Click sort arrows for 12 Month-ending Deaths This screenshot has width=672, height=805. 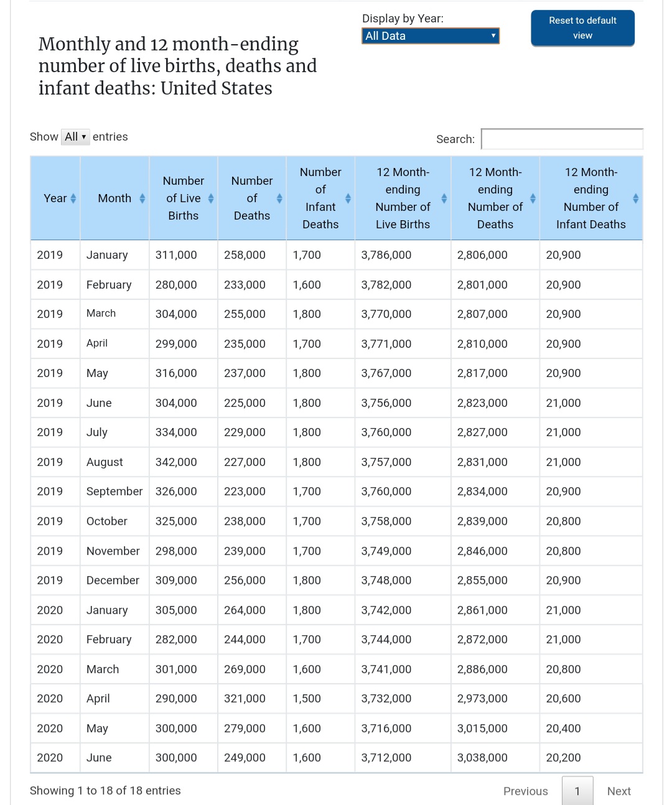point(533,198)
